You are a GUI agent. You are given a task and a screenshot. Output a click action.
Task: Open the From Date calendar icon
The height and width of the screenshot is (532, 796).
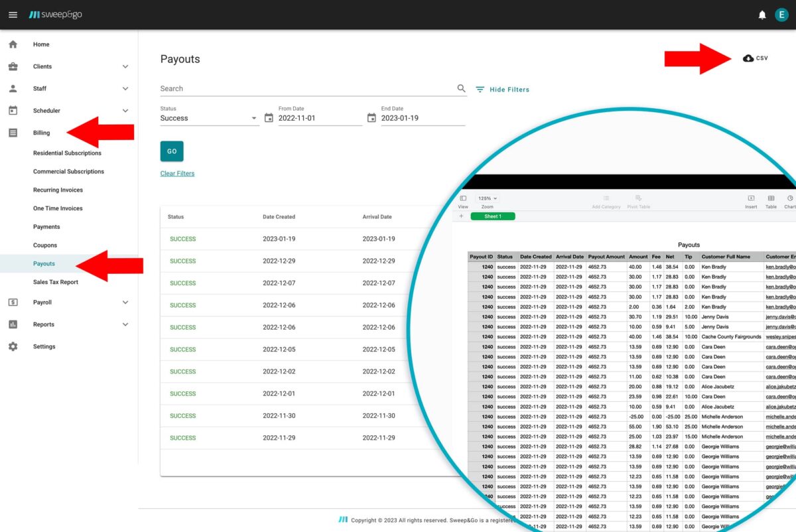pos(269,118)
